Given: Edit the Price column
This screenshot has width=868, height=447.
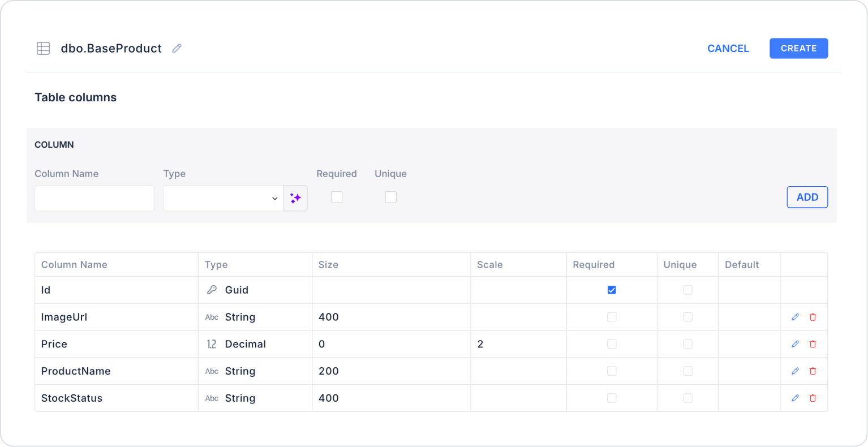Looking at the screenshot, I should tap(795, 344).
